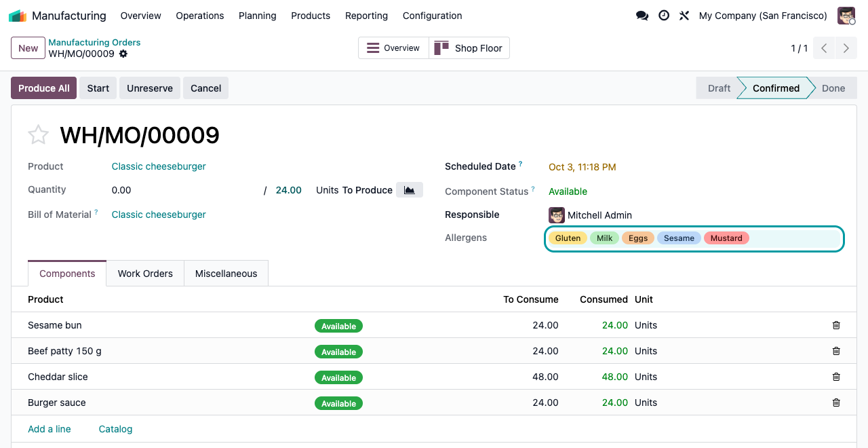Open the Shop Floor button
The width and height of the screenshot is (868, 448).
point(469,48)
